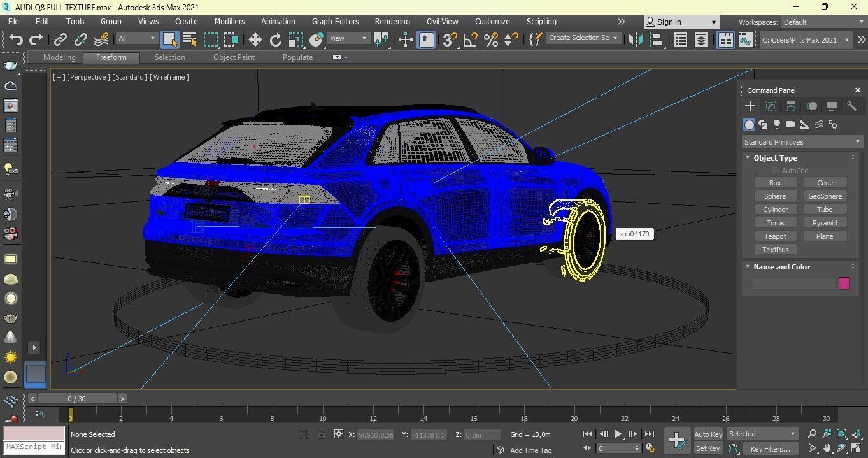Open the File menu
Image resolution: width=868 pixels, height=458 pixels.
(x=13, y=22)
